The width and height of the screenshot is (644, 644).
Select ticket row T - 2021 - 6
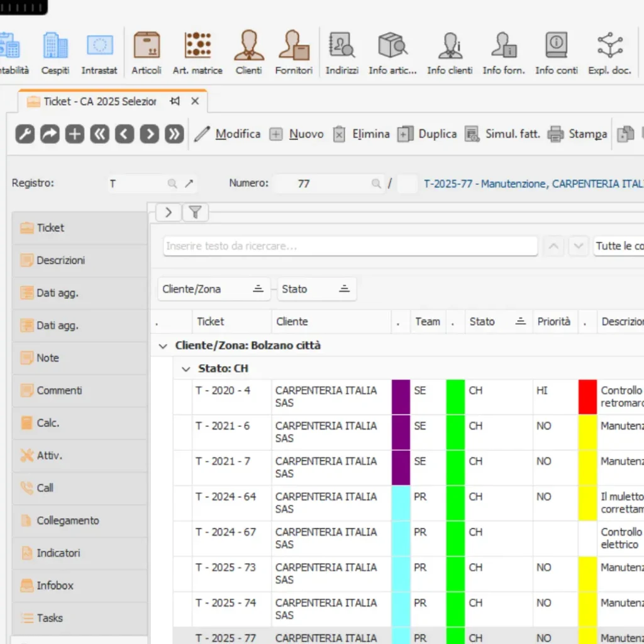pyautogui.click(x=409, y=433)
